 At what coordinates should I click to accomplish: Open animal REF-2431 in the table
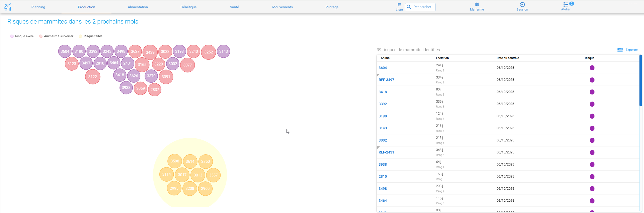pyautogui.click(x=386, y=152)
